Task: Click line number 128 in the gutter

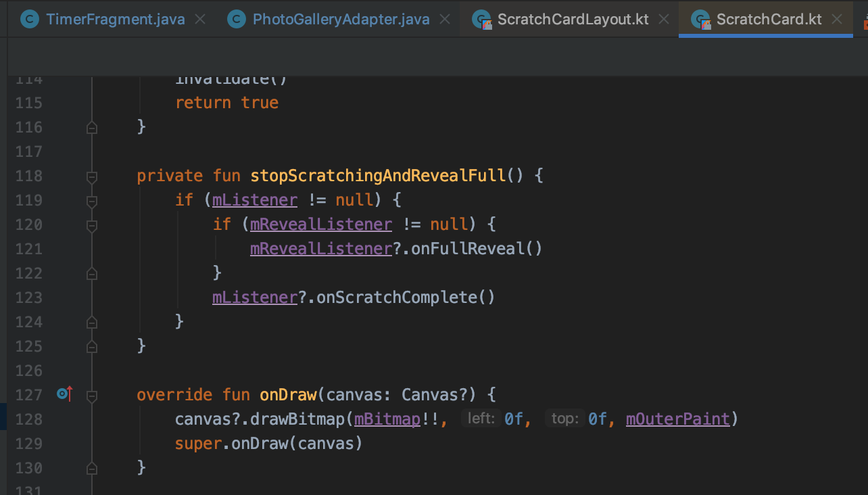Action: tap(28, 419)
